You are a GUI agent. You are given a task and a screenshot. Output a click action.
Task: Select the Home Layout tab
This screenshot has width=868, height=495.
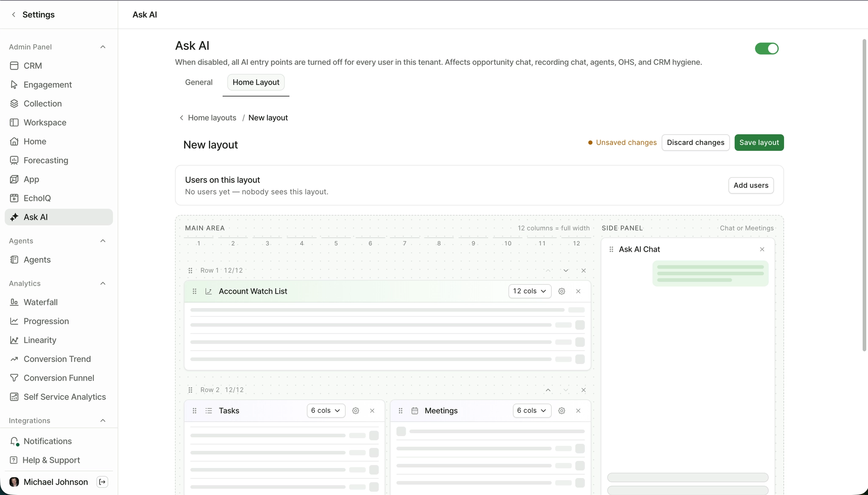256,82
